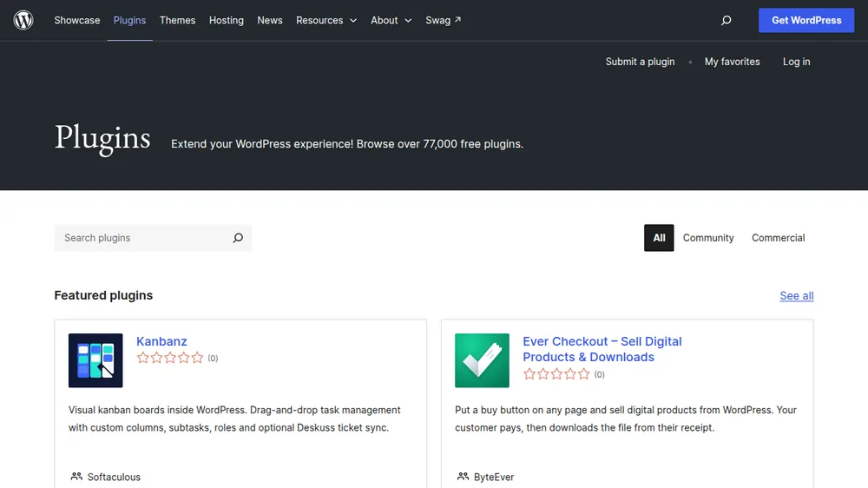Click the Kanbanz star rating
868x488 pixels.
170,358
